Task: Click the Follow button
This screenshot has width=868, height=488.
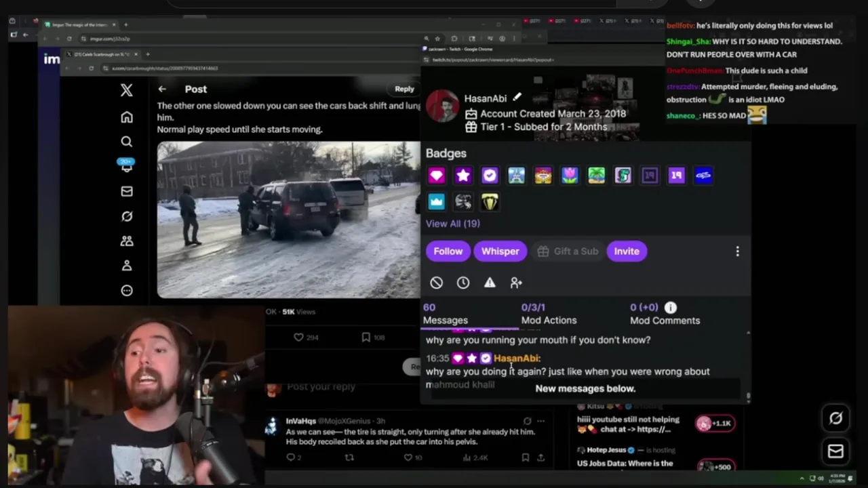Action: (448, 251)
